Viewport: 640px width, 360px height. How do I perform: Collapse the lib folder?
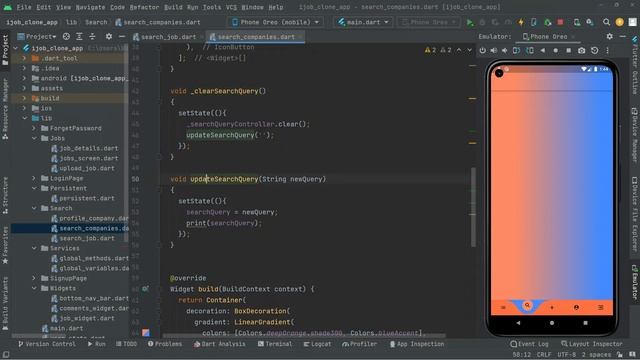pyautogui.click(x=25, y=118)
